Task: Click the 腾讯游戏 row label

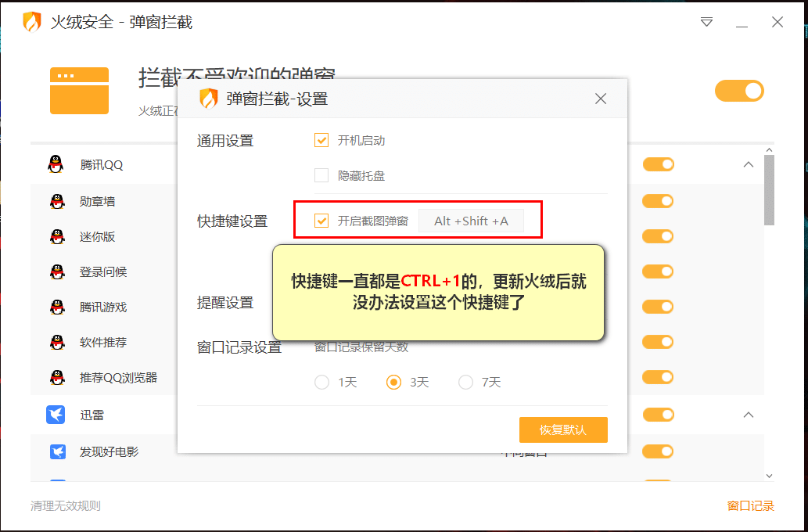Action: [103, 307]
